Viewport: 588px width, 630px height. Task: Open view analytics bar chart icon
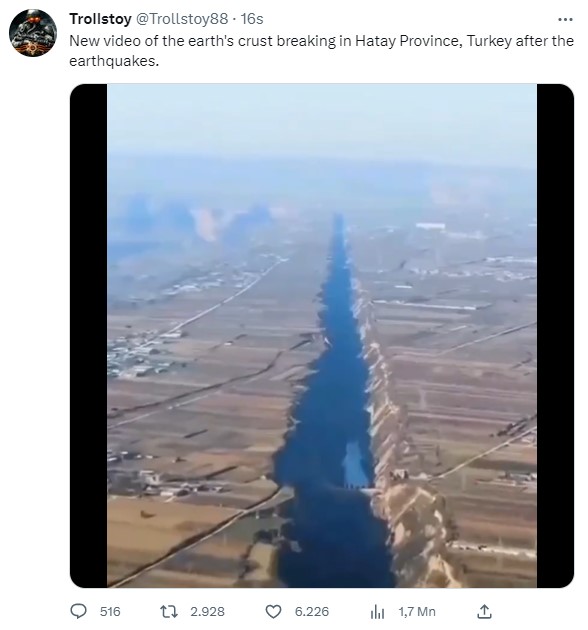377,612
